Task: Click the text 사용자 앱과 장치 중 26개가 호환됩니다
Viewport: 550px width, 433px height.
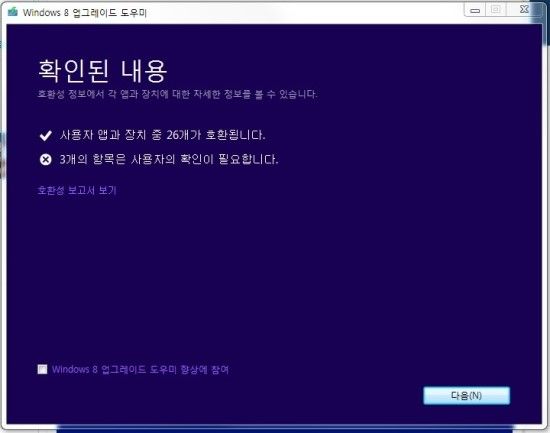Action: tap(162, 135)
